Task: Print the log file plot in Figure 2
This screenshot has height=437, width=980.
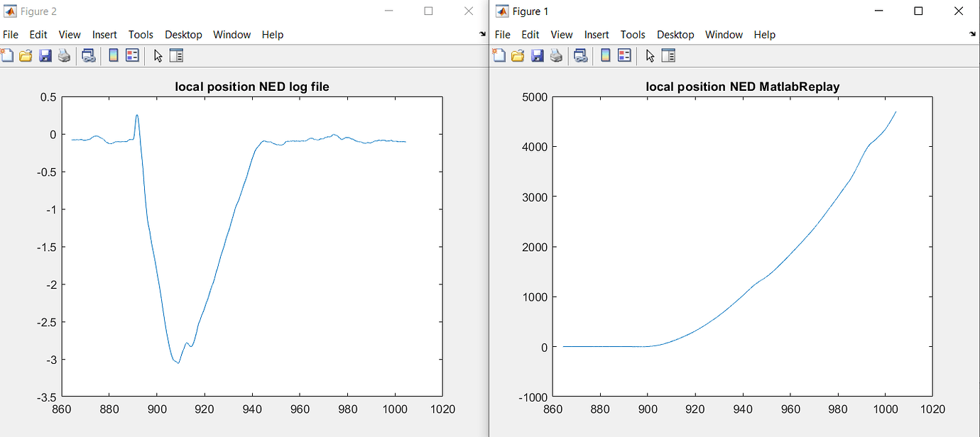Action: (x=64, y=55)
